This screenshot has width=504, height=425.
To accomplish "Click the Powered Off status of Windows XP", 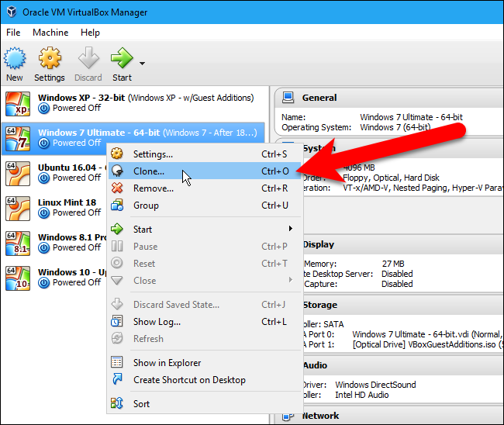I will [77, 108].
